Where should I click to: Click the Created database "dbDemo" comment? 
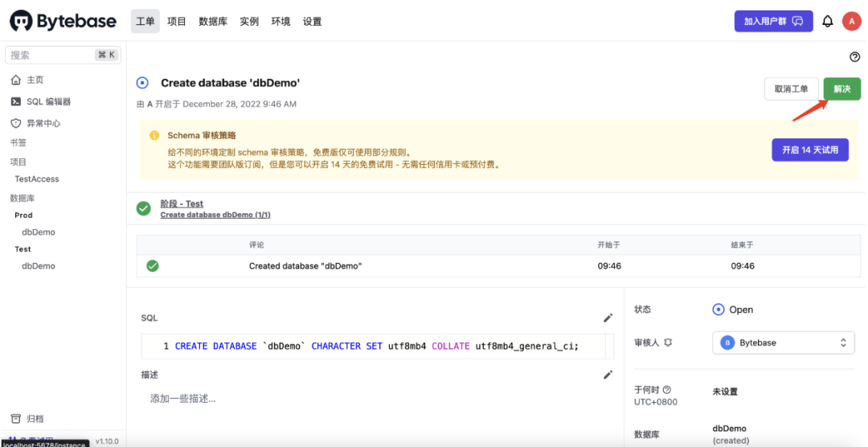[305, 266]
